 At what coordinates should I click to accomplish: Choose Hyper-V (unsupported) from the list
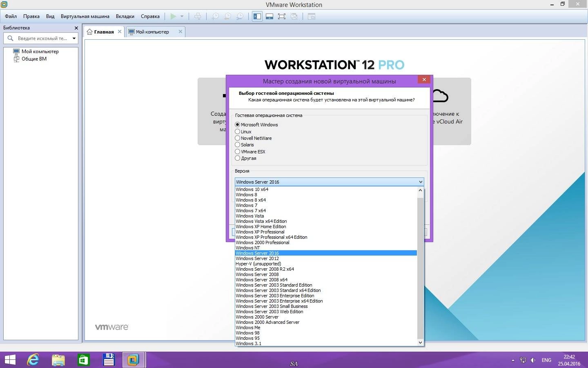tap(326, 264)
